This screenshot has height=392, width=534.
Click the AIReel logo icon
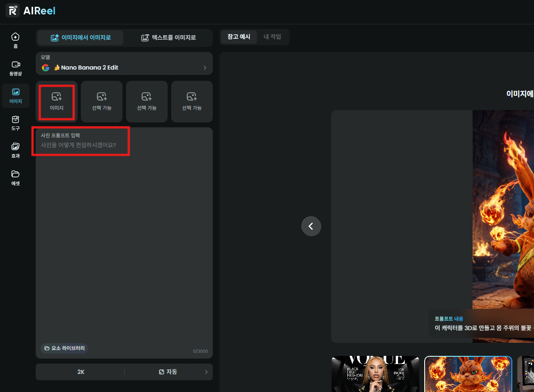[x=13, y=10]
